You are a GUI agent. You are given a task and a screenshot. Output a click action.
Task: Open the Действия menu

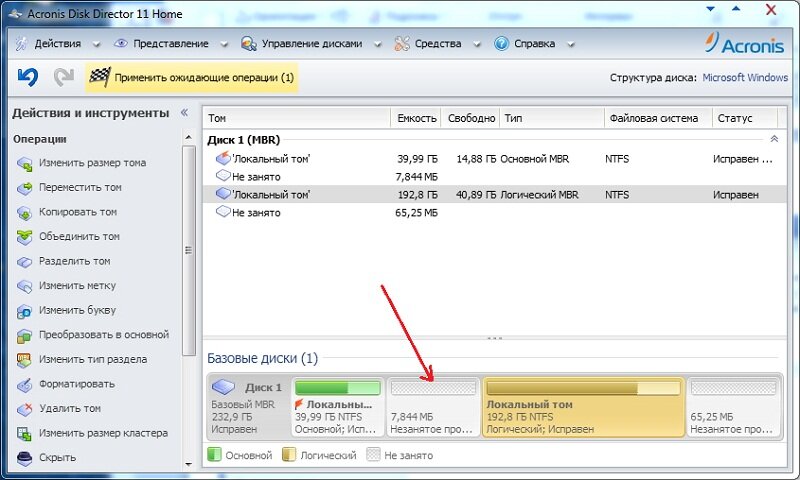[x=58, y=44]
